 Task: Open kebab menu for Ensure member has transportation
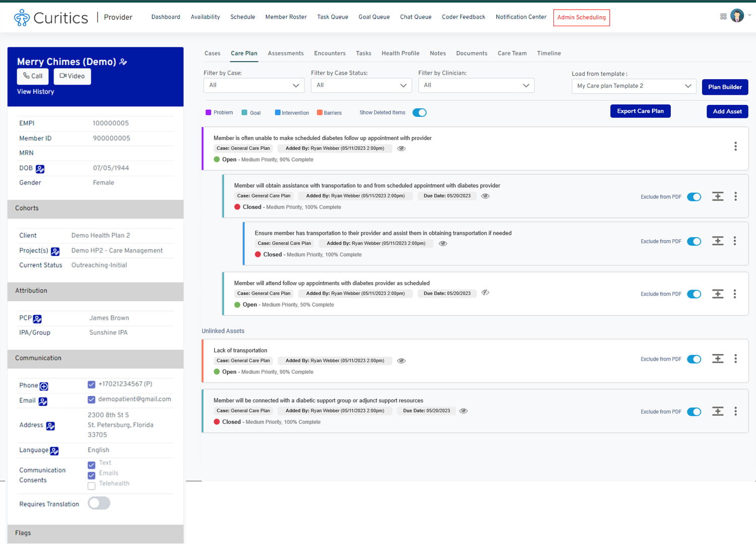point(735,241)
